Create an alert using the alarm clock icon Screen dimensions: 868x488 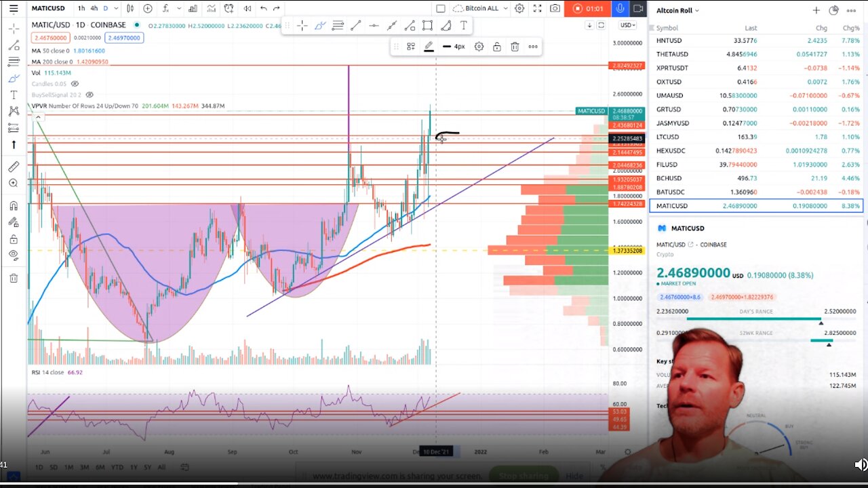tap(229, 8)
